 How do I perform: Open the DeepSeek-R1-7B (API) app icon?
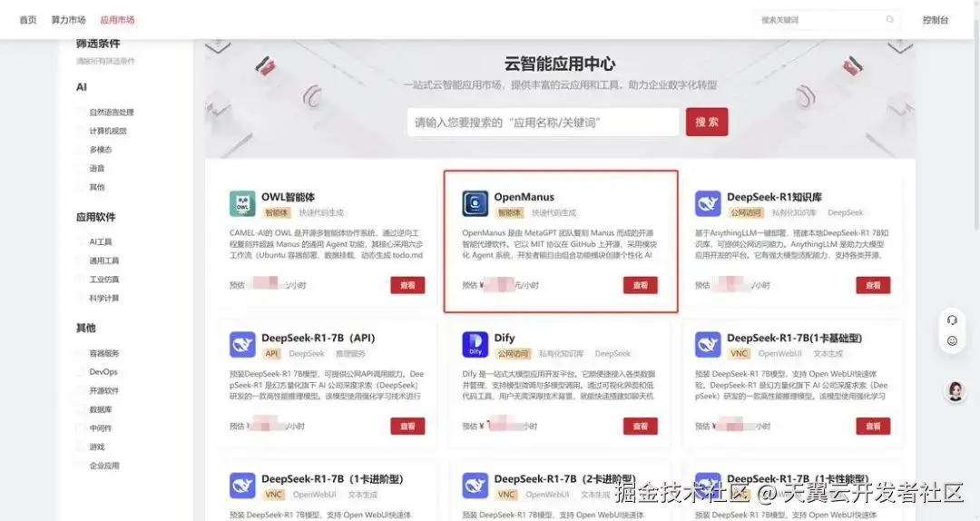pos(242,345)
